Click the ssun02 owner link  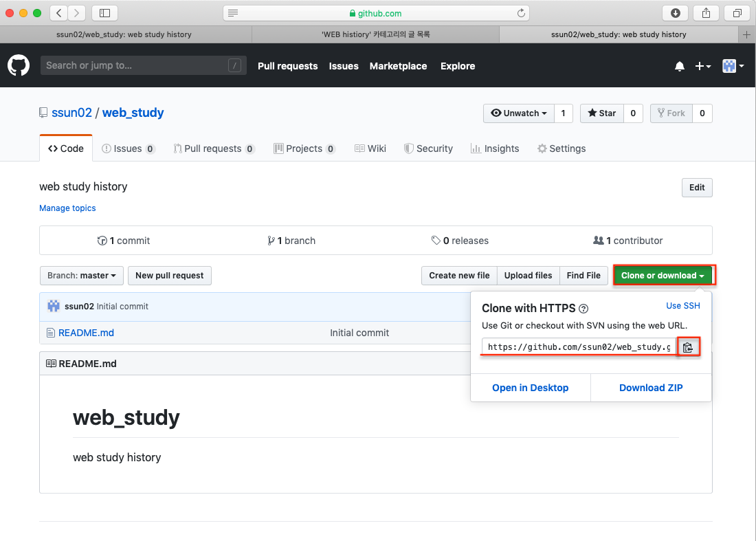click(72, 113)
